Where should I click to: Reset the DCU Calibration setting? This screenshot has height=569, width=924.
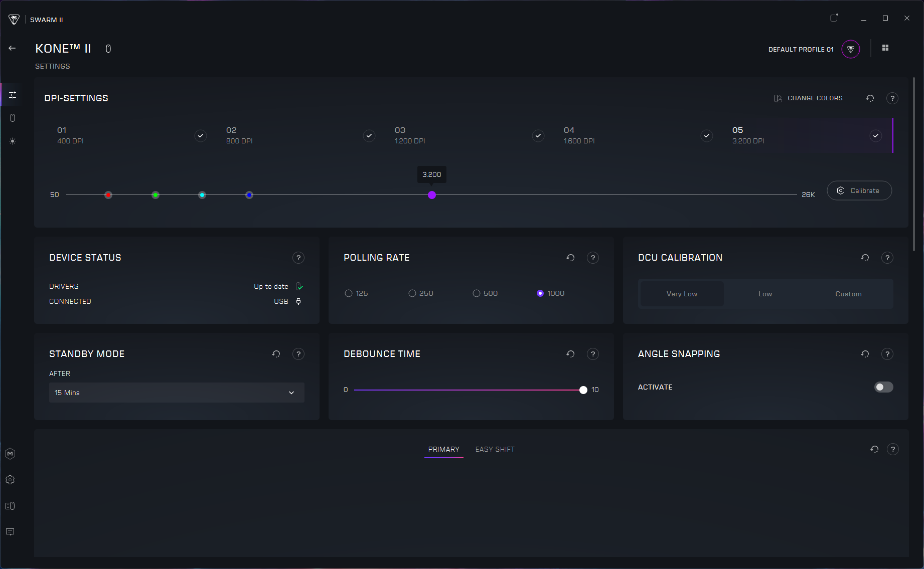coord(865,258)
